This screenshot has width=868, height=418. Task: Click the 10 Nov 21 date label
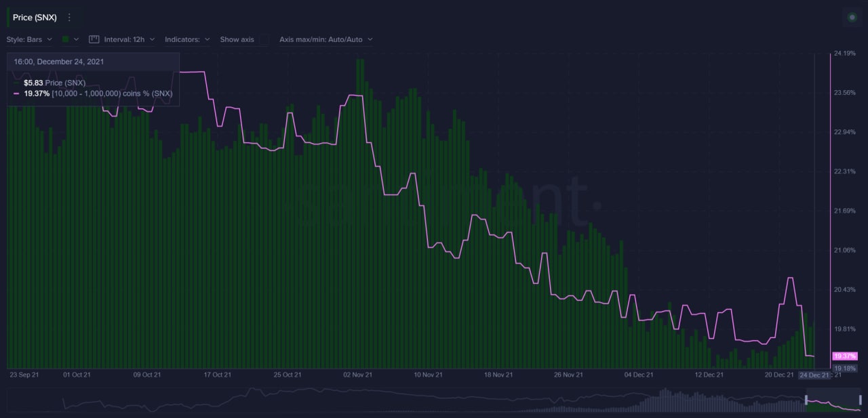coord(428,375)
